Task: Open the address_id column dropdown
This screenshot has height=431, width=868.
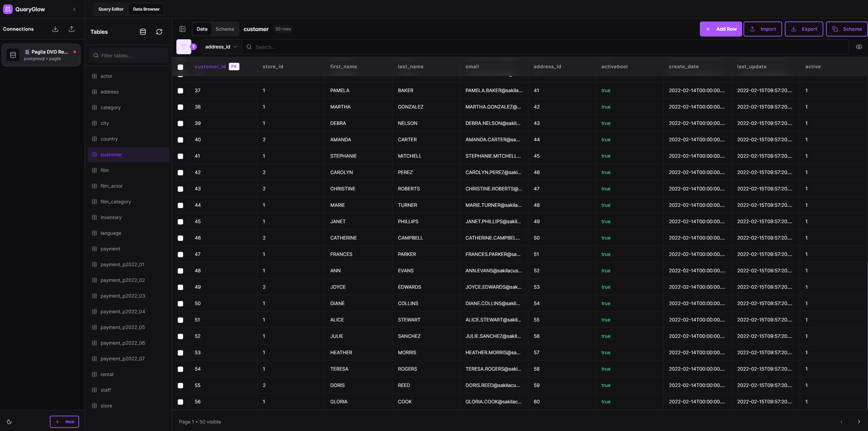Action: pyautogui.click(x=221, y=47)
